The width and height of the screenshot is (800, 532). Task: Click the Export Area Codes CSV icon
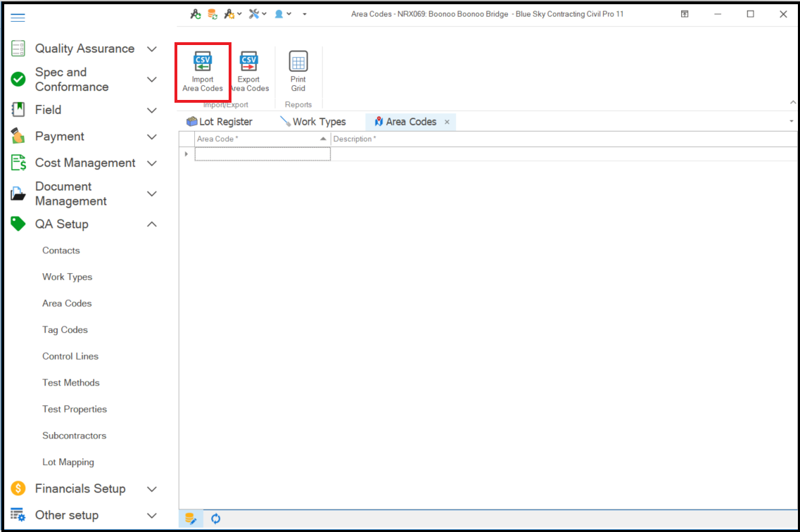coord(249,63)
